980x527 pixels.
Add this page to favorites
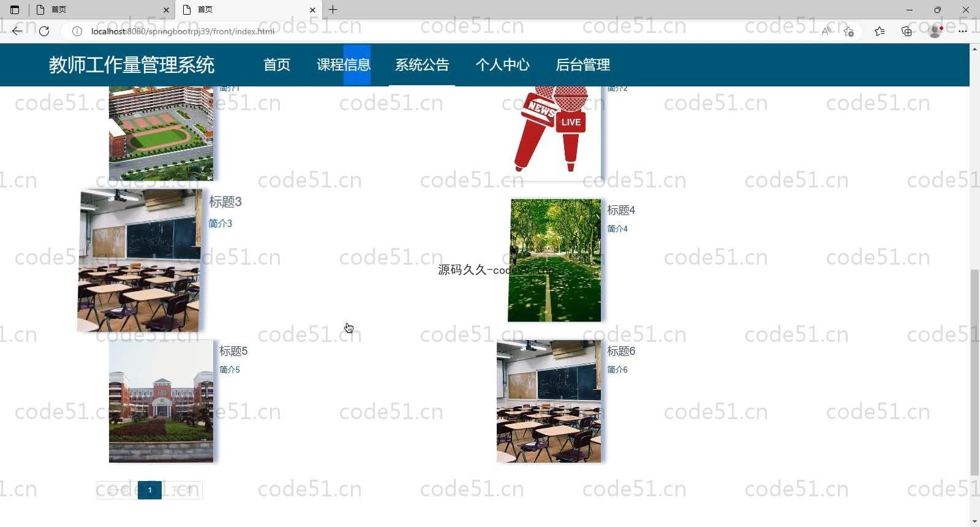pos(848,31)
